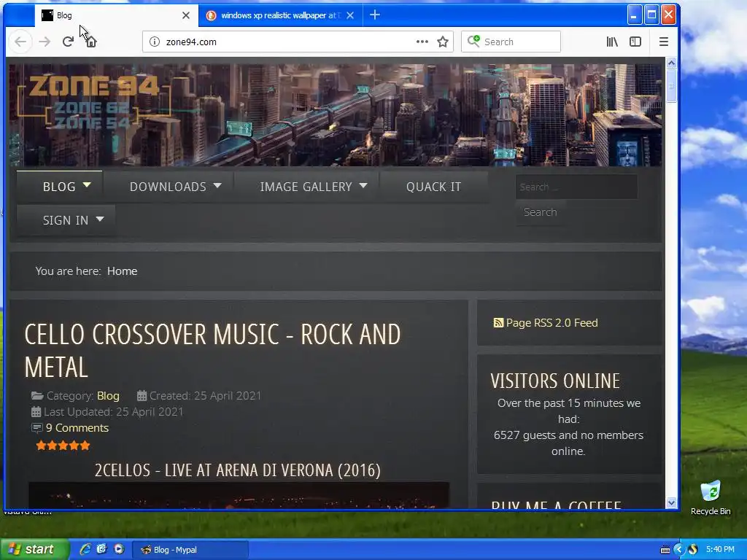This screenshot has height=560, width=747.
Task: Click the browser Forward arrow button
Action: pos(44,42)
